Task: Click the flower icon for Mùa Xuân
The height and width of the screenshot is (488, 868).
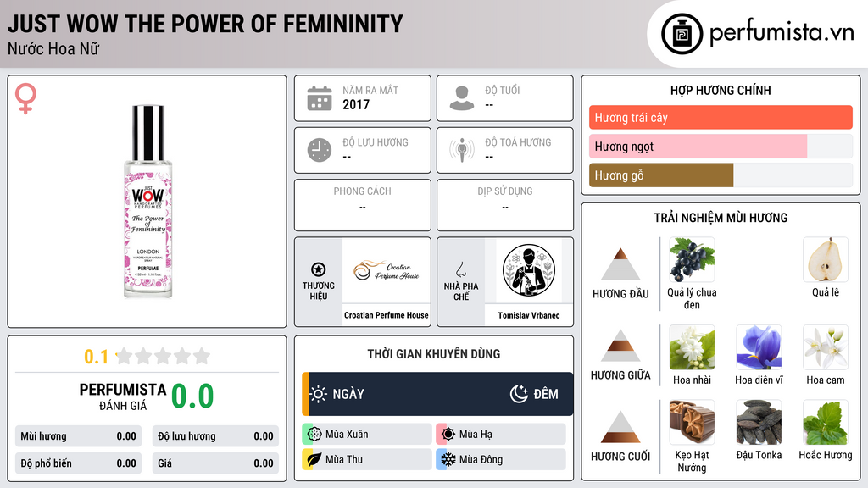Action: 314,435
